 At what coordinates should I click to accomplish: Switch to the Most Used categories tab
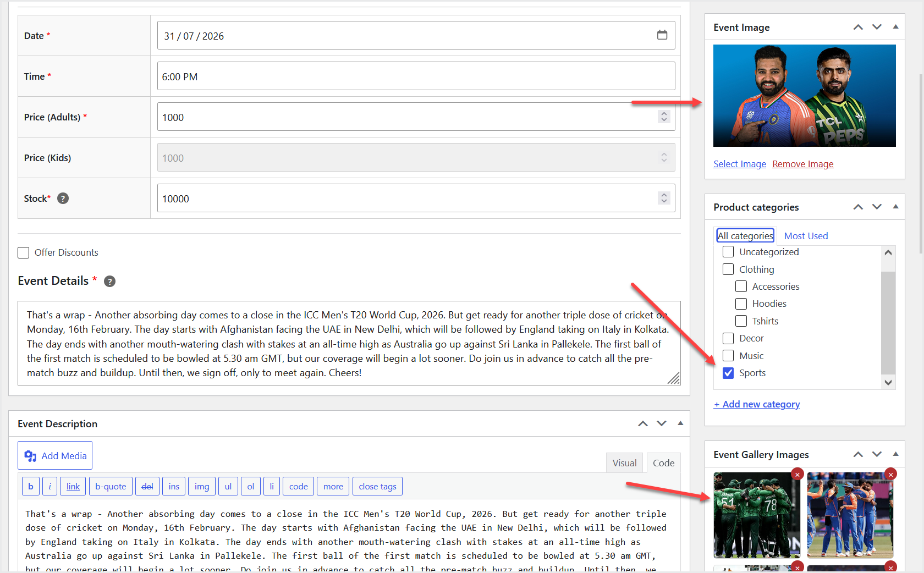coord(806,236)
